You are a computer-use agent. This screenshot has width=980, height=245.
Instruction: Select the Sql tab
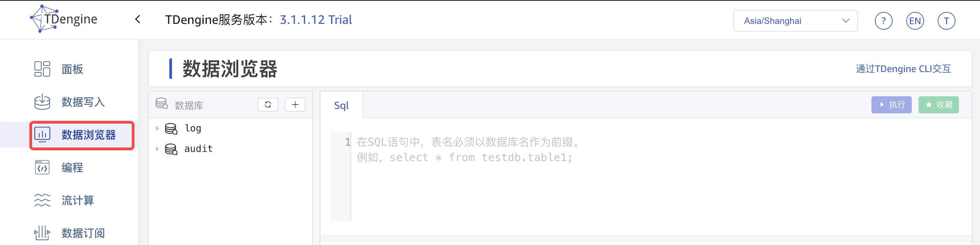[x=341, y=105]
